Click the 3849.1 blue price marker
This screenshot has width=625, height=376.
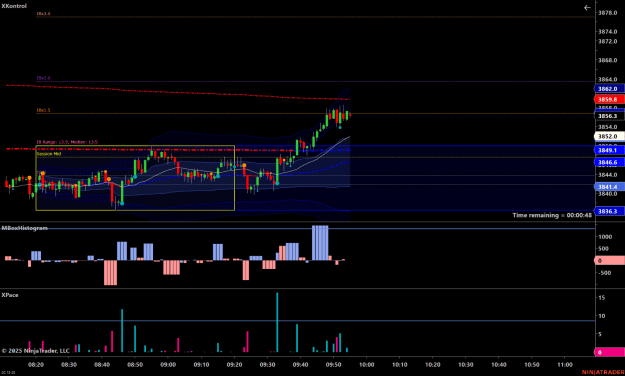(609, 150)
